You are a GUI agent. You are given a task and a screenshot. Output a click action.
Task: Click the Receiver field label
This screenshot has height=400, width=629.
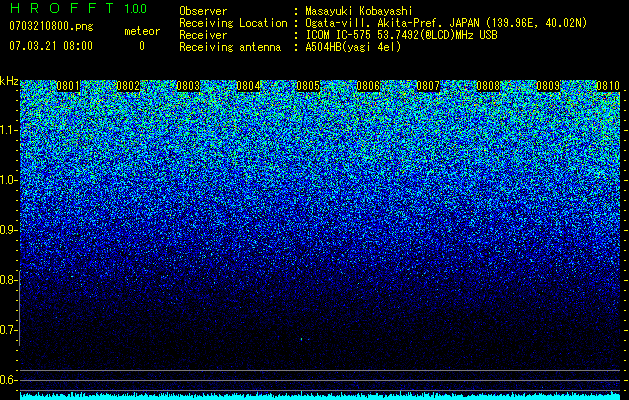click(203, 35)
